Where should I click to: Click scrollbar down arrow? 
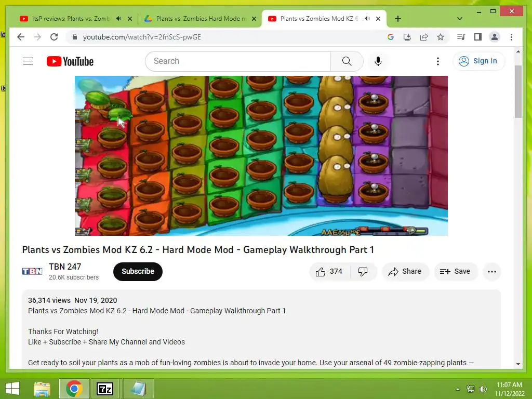pyautogui.click(x=518, y=364)
